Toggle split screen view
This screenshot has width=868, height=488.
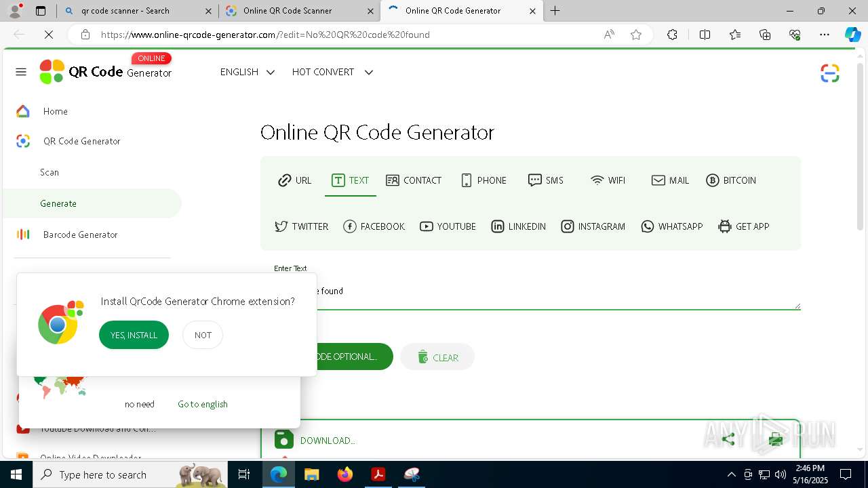tap(705, 35)
